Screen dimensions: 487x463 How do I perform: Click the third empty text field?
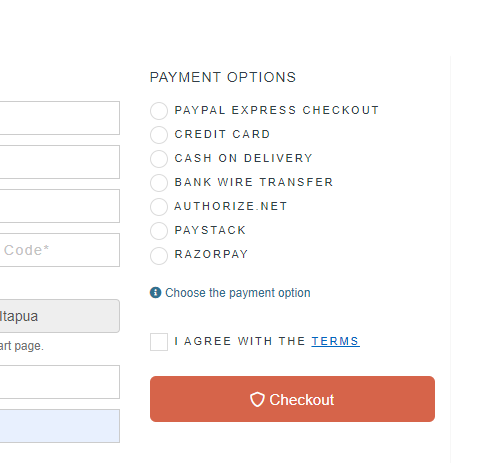[x=60, y=206]
